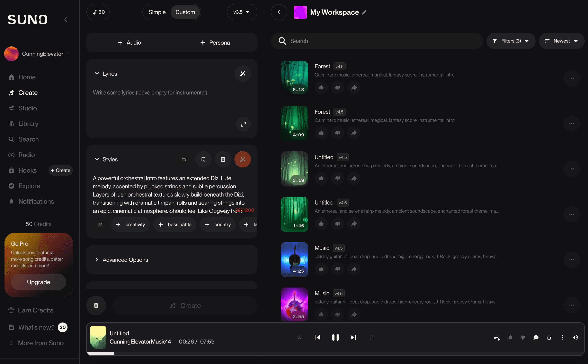Save style preset with bookmark icon
The image size is (588, 364).
pos(203,159)
